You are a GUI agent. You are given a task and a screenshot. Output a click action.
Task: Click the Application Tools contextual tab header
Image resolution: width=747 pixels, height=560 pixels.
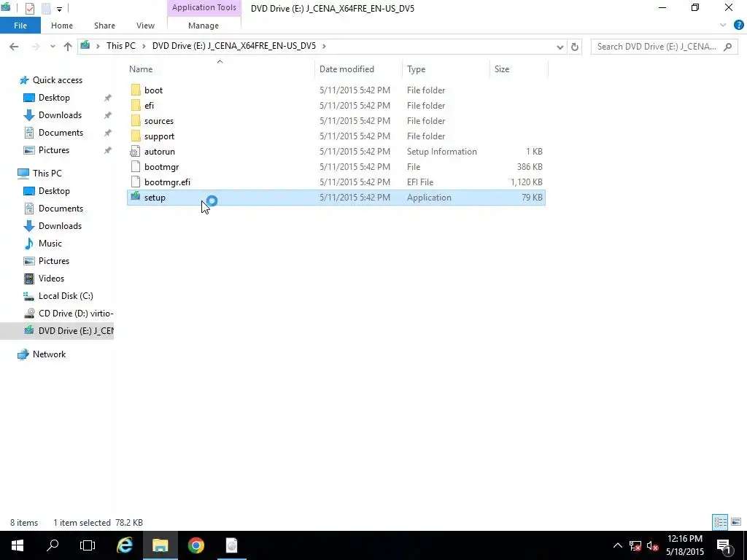tap(204, 7)
